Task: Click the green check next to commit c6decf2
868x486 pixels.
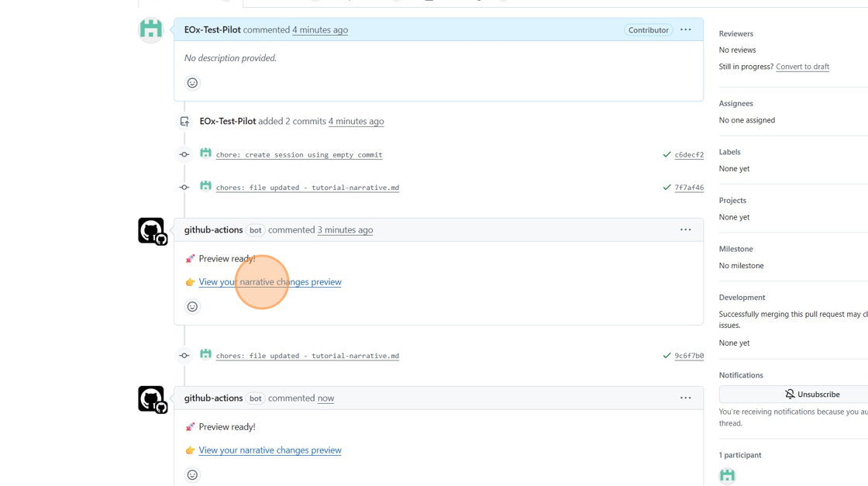Action: point(666,154)
